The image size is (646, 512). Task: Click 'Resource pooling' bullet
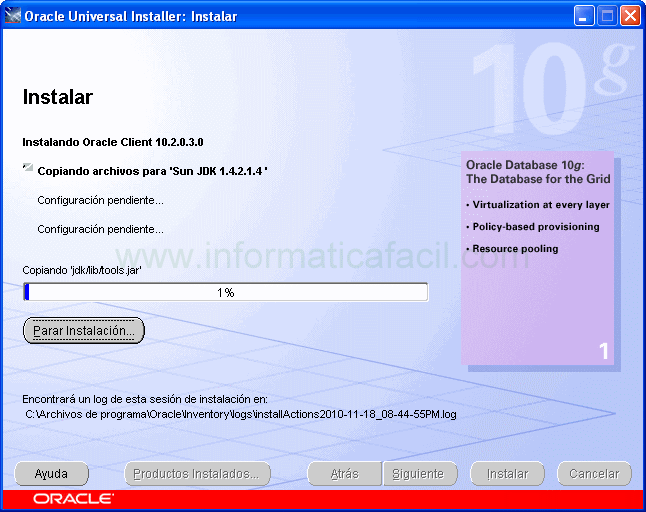513,249
